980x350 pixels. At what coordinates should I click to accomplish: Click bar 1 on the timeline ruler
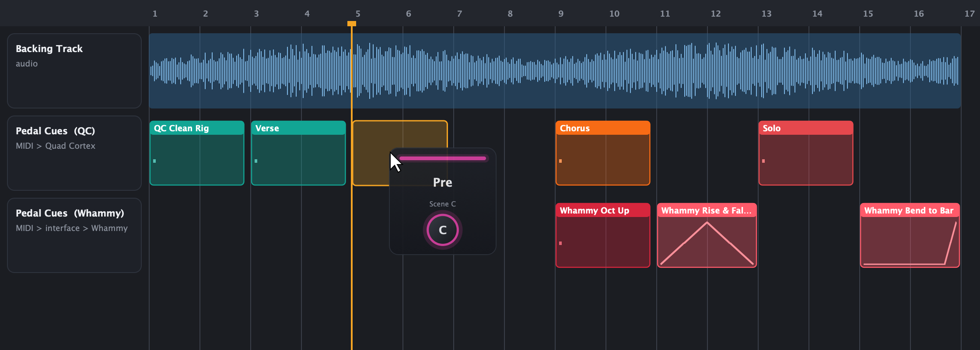155,14
